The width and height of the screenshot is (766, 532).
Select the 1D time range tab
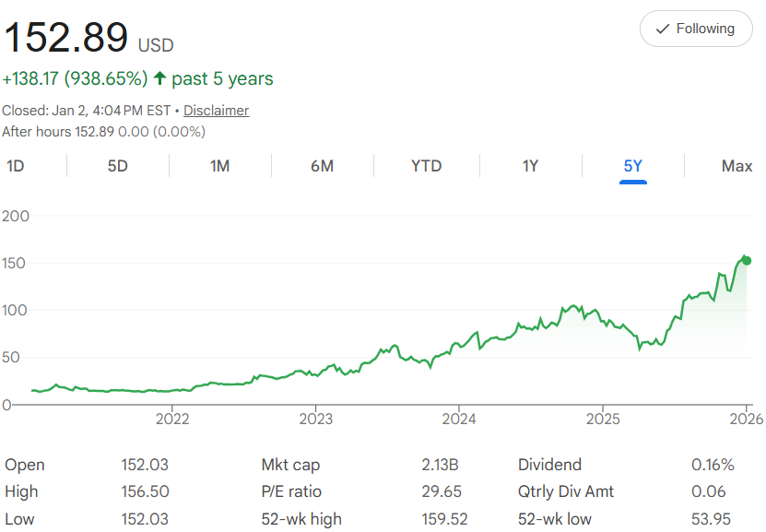click(16, 166)
